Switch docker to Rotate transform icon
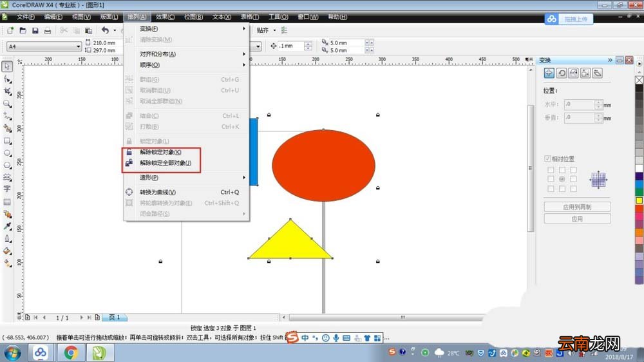This screenshot has width=644, height=362. 562,73
